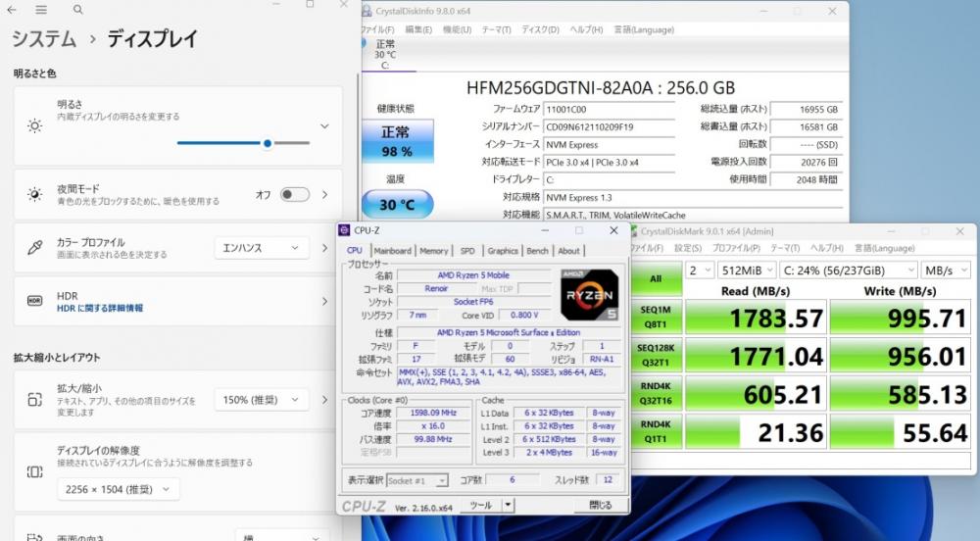980x541 pixels.
Task: Click the 30 °C temperature button
Action: pyautogui.click(x=398, y=204)
